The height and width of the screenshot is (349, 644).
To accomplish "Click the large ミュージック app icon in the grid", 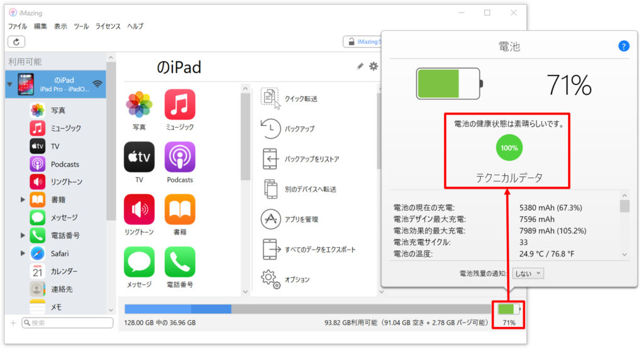I will (180, 104).
